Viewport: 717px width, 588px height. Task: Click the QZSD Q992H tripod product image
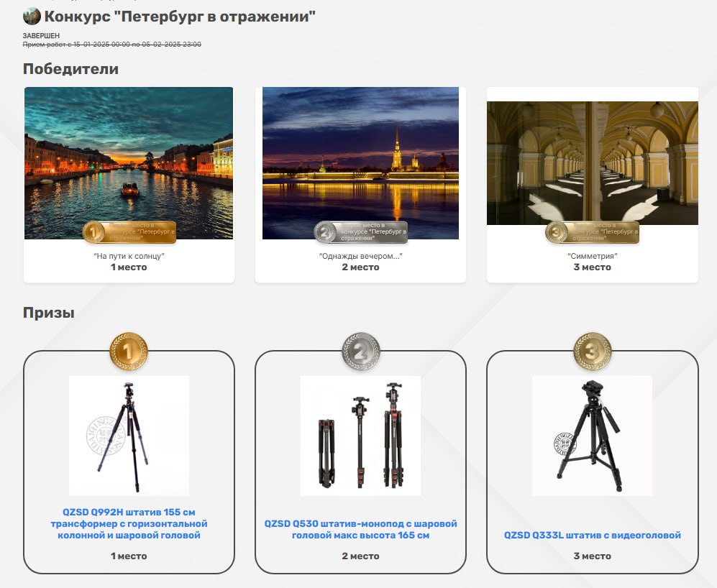[x=129, y=436]
